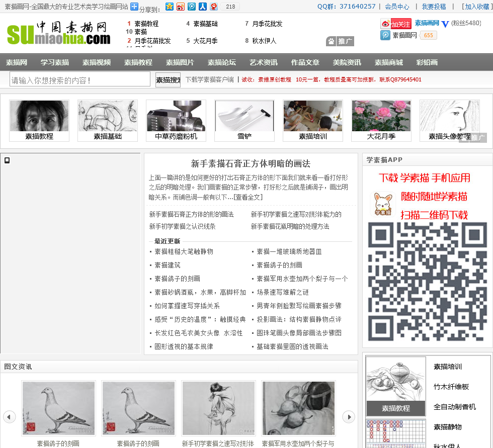Open ranked link 7 月季花批发

[267, 24]
